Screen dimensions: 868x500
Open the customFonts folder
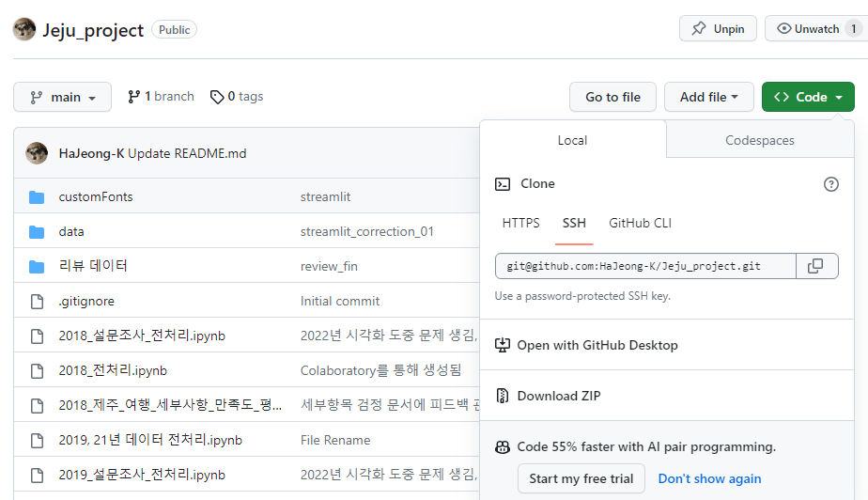click(x=96, y=197)
